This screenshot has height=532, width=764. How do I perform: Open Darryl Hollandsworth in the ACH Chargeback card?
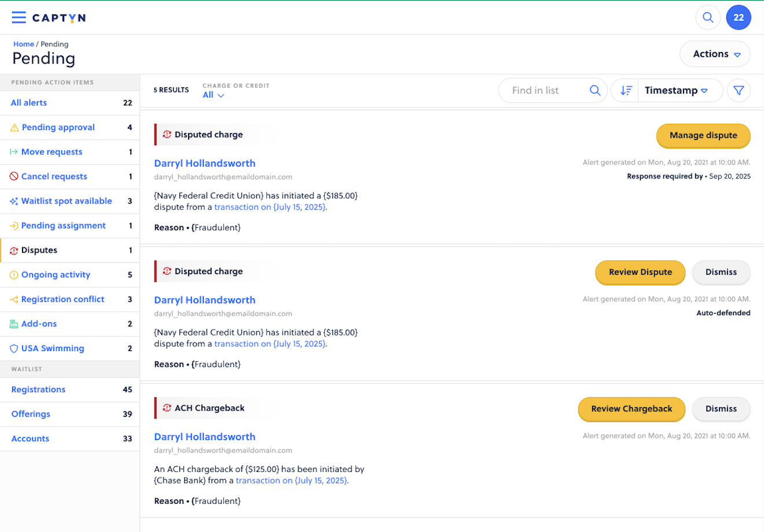(204, 437)
